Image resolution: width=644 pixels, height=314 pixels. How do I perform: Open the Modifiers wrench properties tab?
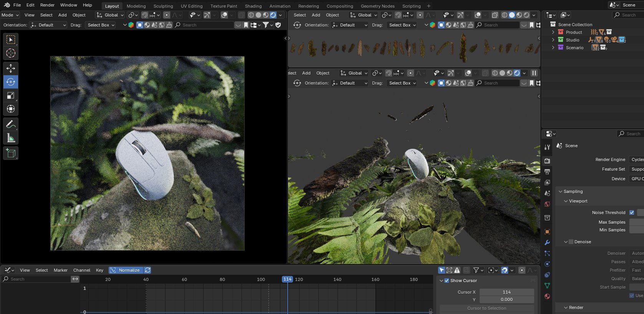(547, 243)
